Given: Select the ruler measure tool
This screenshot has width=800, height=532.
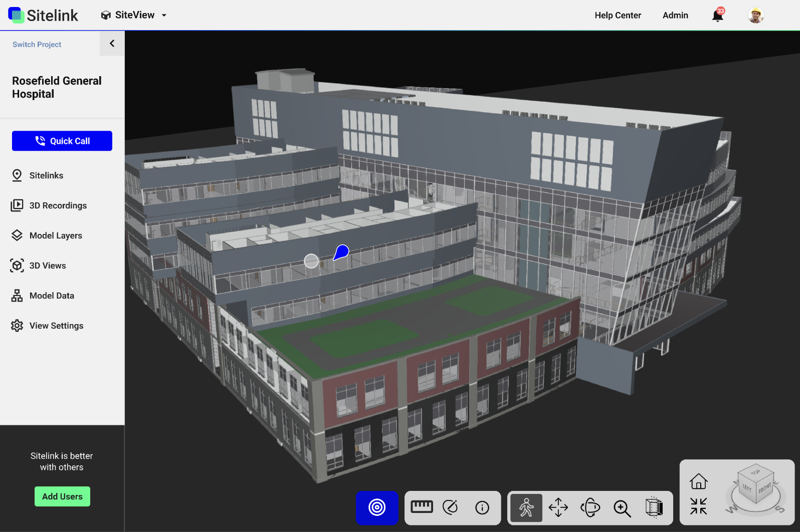Looking at the screenshot, I should 422,507.
